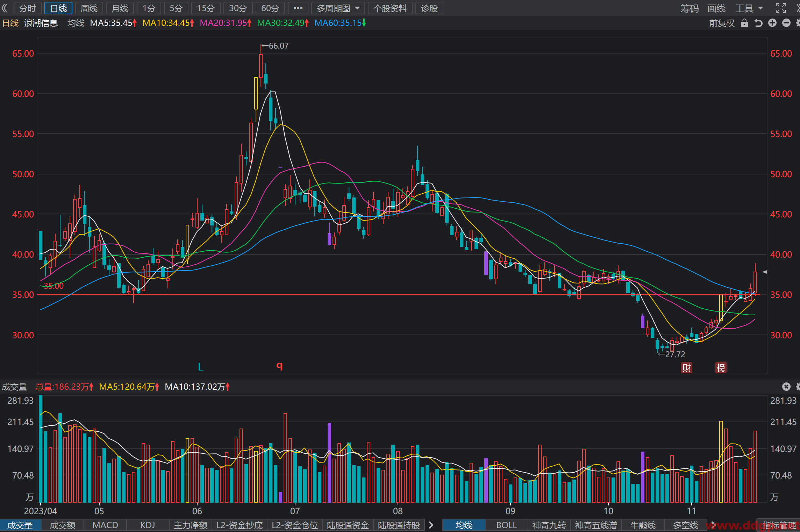Open the 前复权 adjustment selector
The width and height of the screenshot is (800, 532).
[722, 23]
